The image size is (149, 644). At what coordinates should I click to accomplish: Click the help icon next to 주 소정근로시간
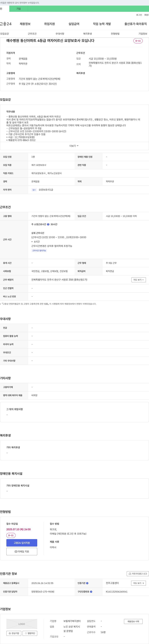click(x=48, y=225)
